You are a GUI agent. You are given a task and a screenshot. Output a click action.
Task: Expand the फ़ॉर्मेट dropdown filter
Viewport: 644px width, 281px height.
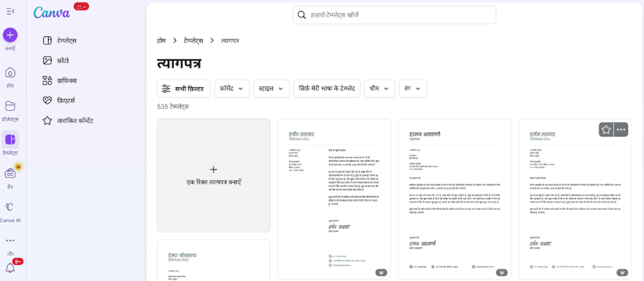(x=232, y=89)
